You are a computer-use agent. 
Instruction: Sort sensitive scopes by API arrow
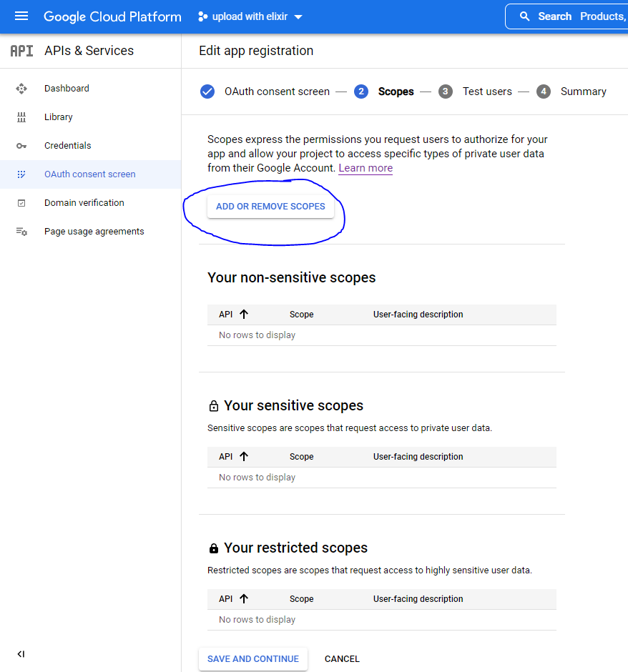244,457
